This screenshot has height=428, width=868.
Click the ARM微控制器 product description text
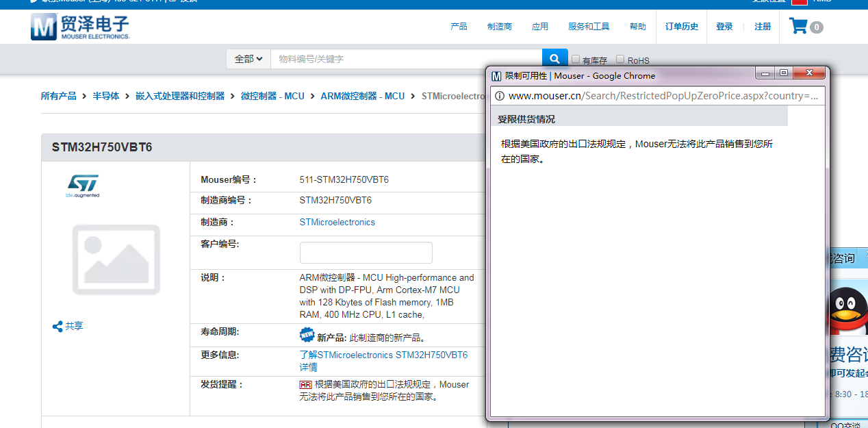click(x=387, y=296)
